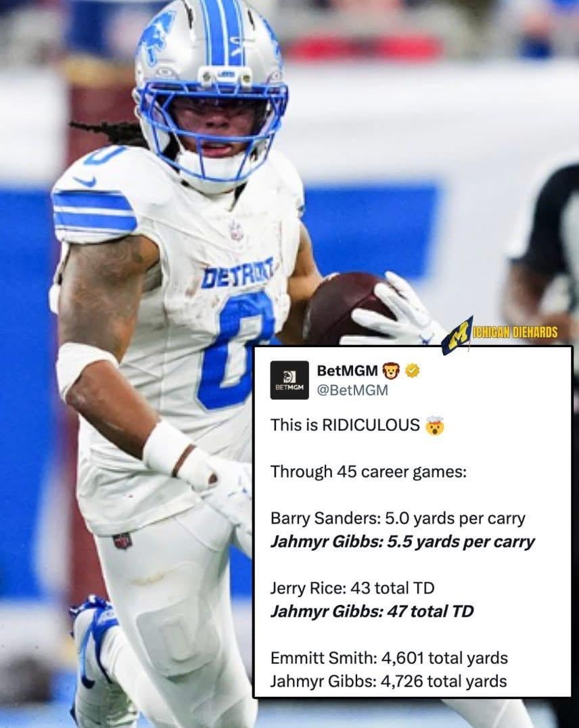
Task: Click the Michigan Diehards watermark text
Action: (x=515, y=332)
